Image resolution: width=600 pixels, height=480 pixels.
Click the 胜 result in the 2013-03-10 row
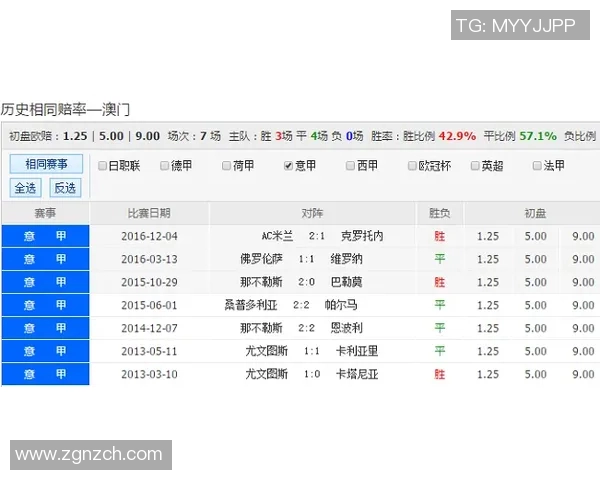click(440, 374)
